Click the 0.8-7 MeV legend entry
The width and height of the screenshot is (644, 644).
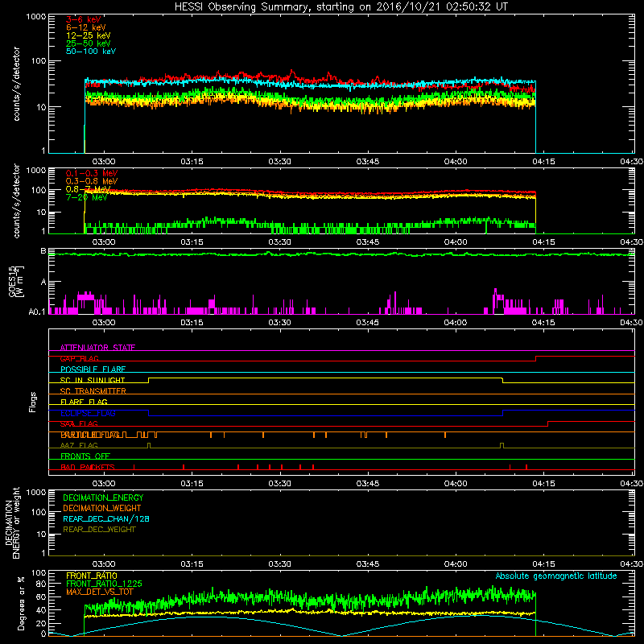pos(88,189)
